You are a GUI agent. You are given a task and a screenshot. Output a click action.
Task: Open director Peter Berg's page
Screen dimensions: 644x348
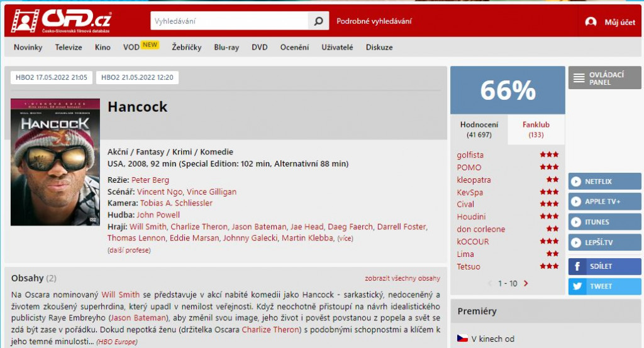coord(150,180)
